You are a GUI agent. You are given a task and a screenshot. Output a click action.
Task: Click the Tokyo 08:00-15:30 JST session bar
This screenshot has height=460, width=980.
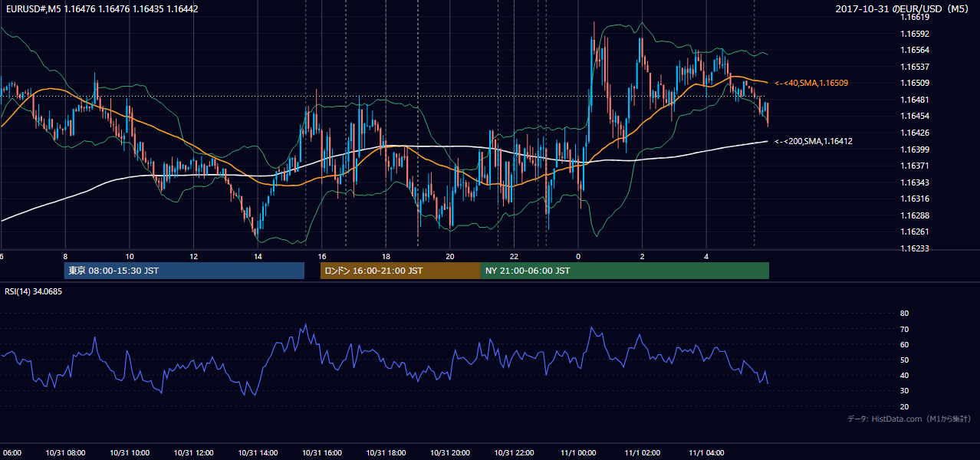click(184, 271)
